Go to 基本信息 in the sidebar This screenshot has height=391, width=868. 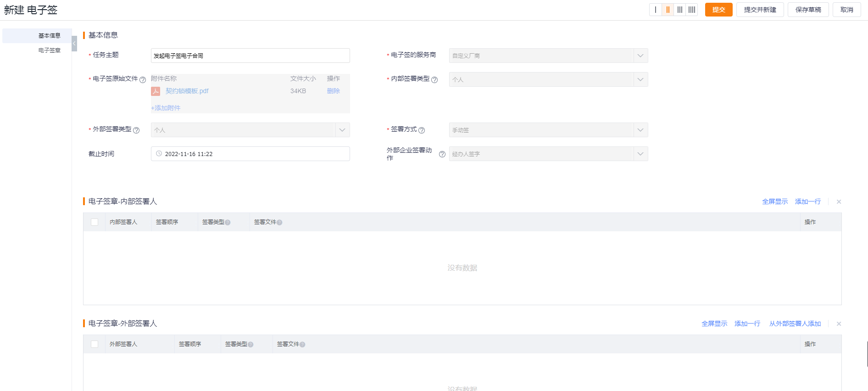tap(37, 36)
